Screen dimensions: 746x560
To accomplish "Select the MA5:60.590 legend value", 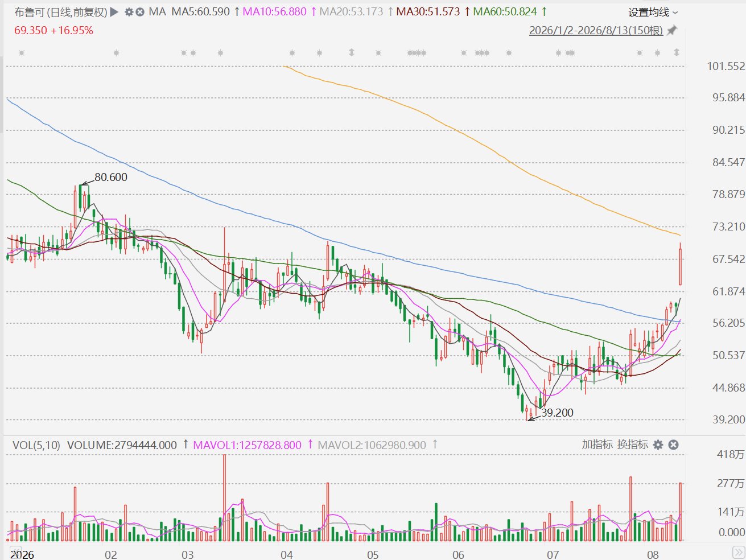I will [201, 11].
